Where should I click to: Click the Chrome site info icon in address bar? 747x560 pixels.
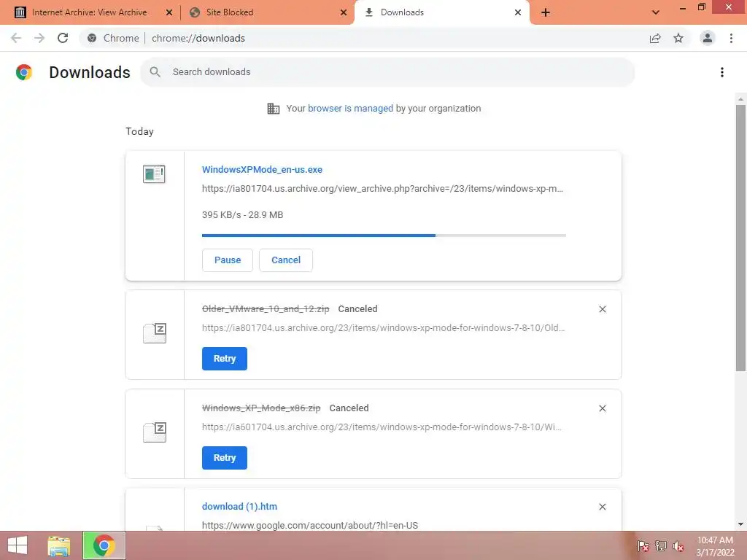(x=92, y=38)
